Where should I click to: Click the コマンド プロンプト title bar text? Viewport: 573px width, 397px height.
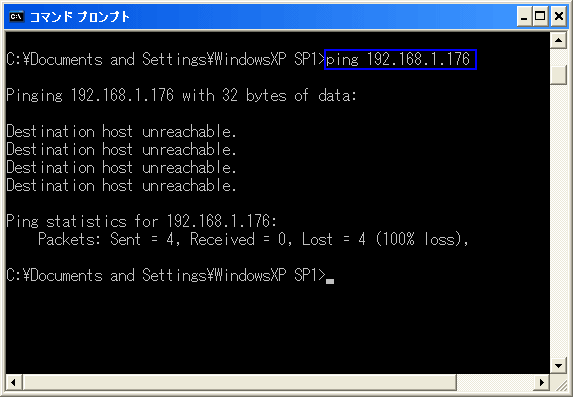click(79, 17)
